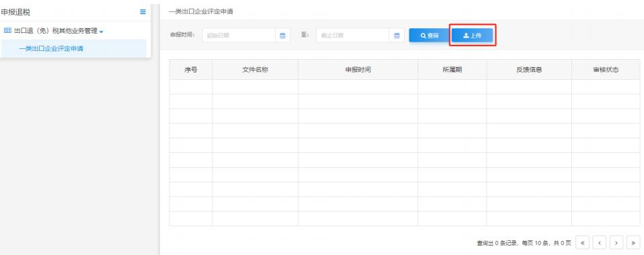Toggle the sidebar hamburger menu icon
The height and width of the screenshot is (255, 644).
point(143,12)
